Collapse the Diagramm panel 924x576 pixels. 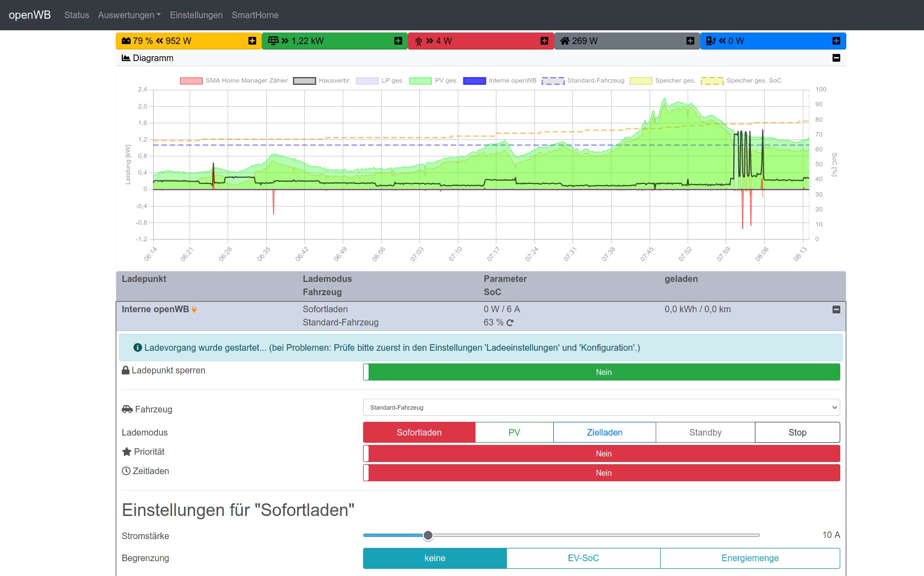click(x=836, y=58)
